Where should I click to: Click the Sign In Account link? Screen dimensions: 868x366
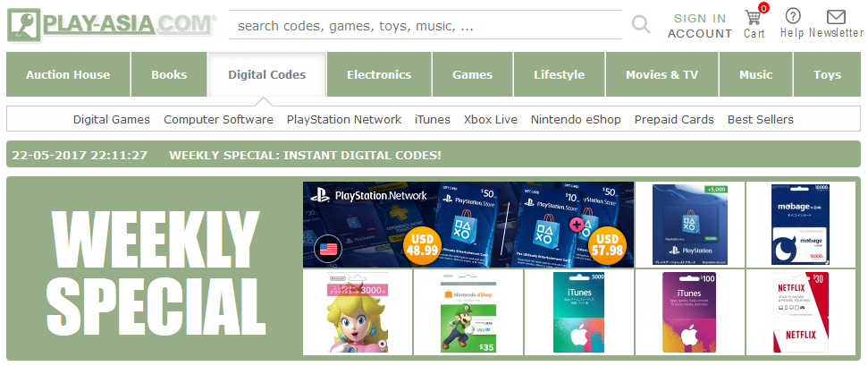(x=700, y=26)
